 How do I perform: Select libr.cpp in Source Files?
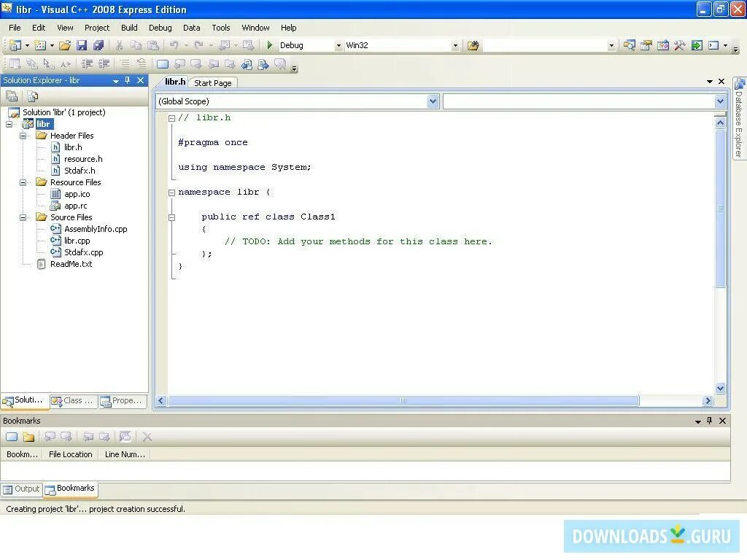(77, 241)
